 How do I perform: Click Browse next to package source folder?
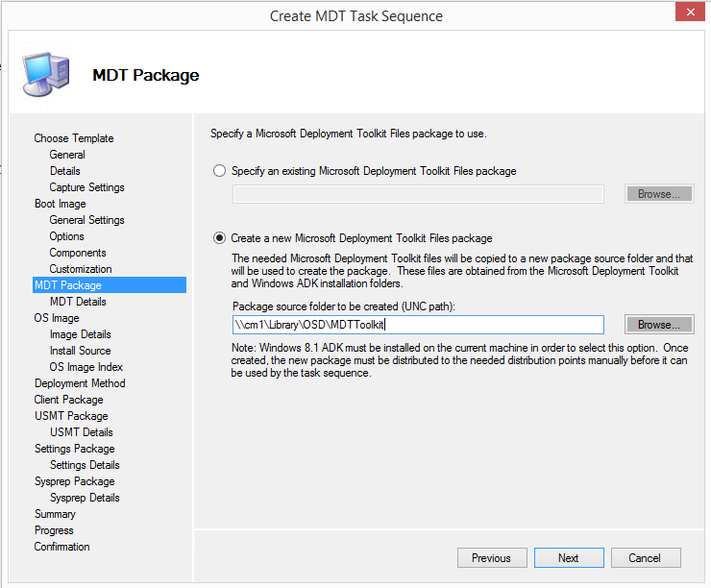point(659,325)
